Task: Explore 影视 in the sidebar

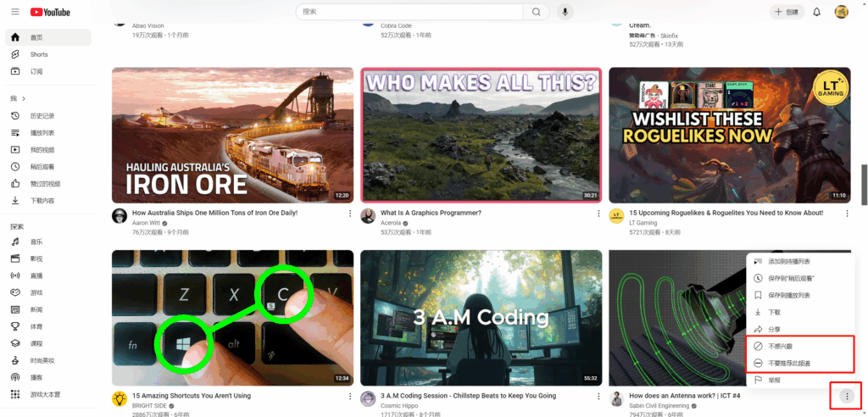Action: pos(48,259)
